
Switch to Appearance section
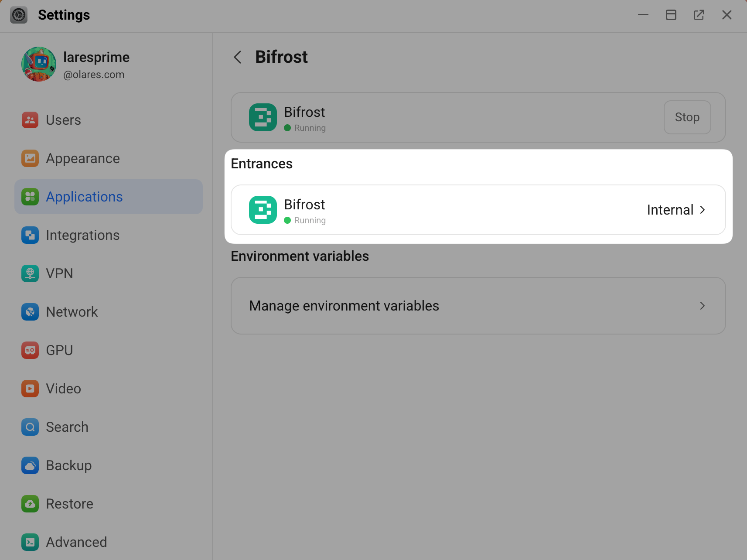click(x=82, y=158)
